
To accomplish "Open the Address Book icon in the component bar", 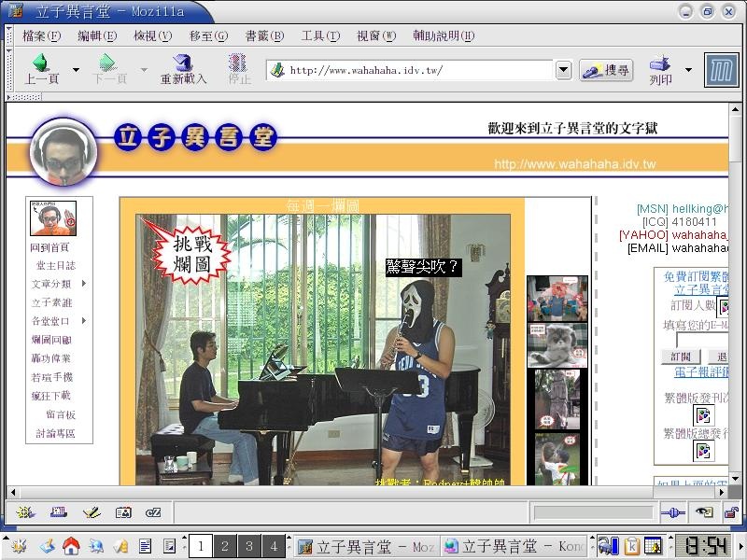I will point(122,512).
